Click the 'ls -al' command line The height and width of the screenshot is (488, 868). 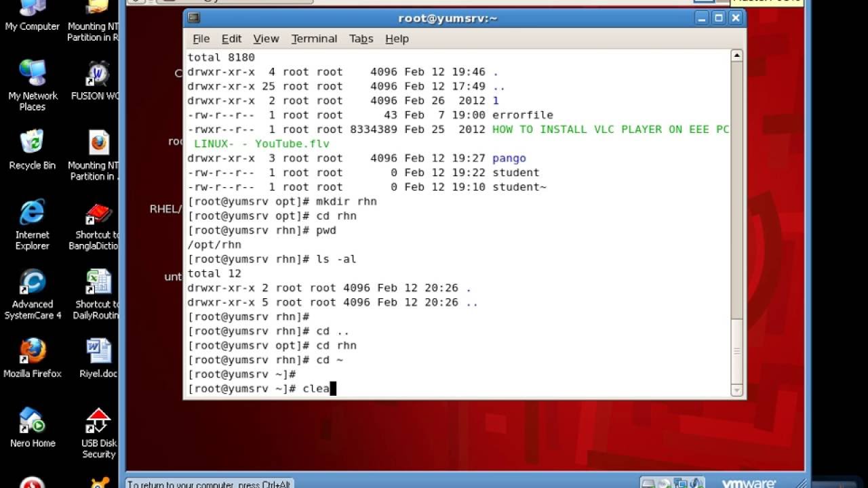(x=272, y=259)
